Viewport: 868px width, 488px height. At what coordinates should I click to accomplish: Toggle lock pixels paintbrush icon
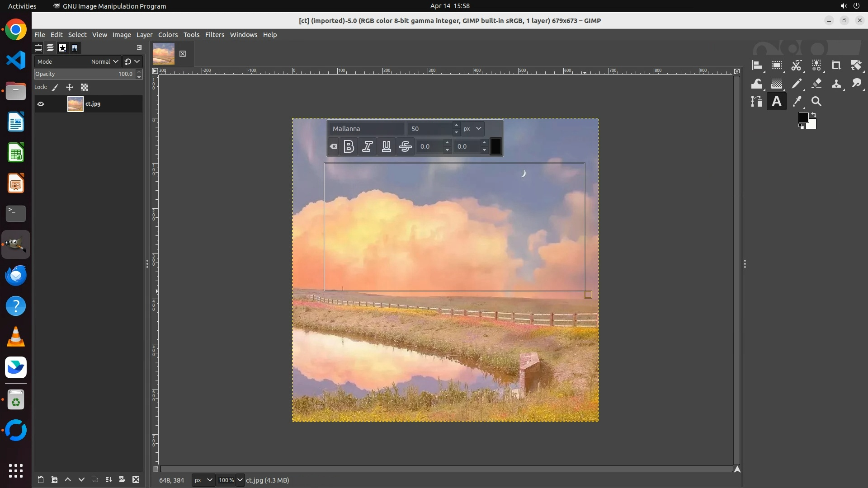tap(55, 87)
